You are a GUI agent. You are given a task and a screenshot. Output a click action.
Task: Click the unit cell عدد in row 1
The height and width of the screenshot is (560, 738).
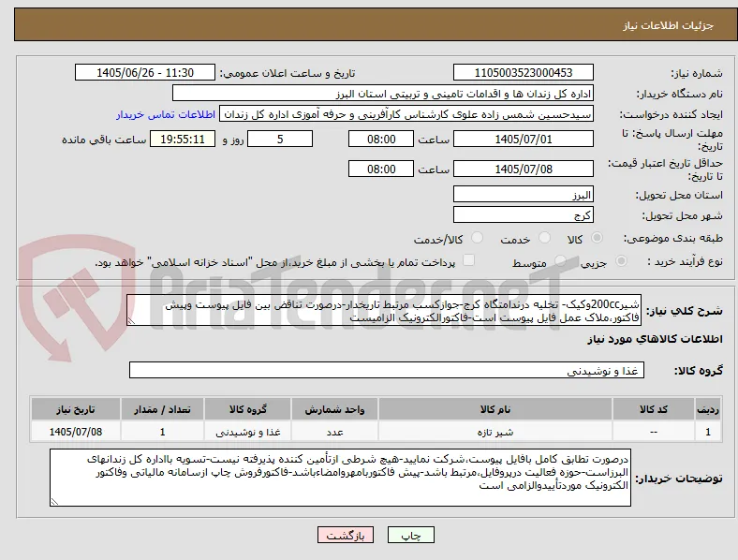[334, 432]
